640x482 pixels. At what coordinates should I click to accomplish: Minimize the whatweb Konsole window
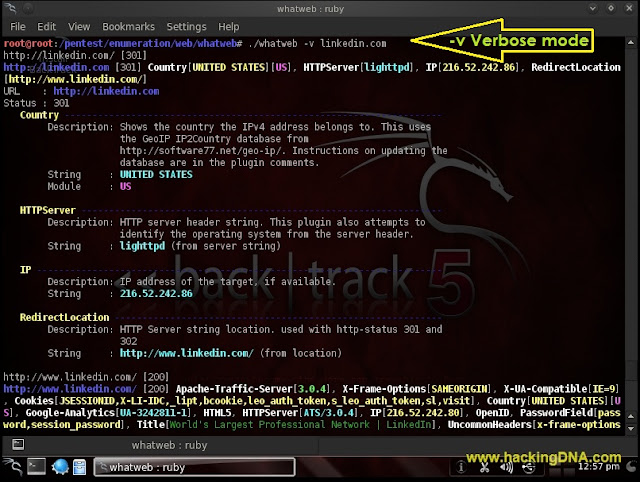pyautogui.click(x=592, y=8)
